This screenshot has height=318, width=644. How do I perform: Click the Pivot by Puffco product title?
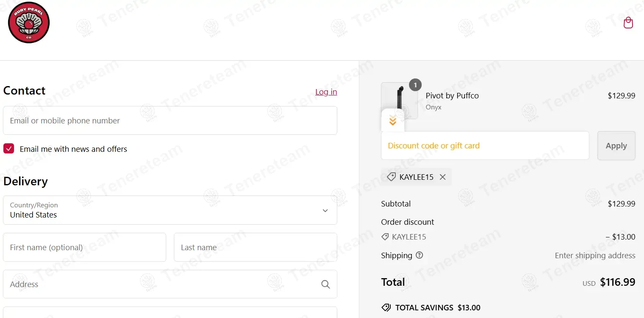pyautogui.click(x=452, y=96)
